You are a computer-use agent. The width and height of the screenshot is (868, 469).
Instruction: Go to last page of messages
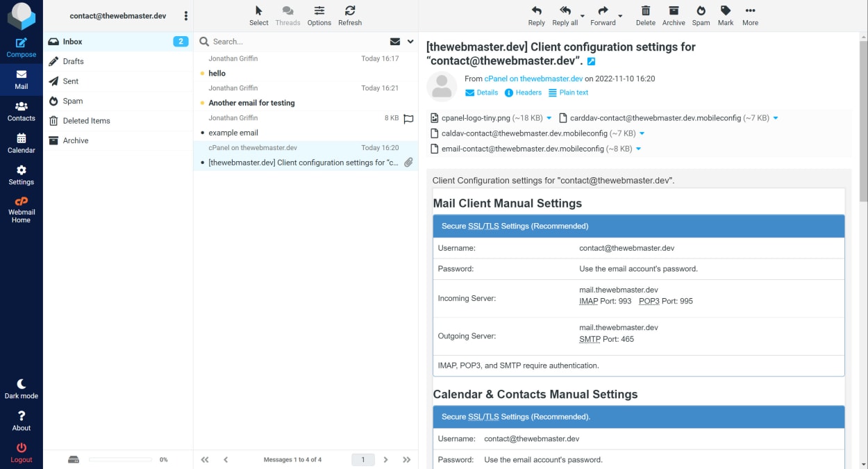click(407, 459)
